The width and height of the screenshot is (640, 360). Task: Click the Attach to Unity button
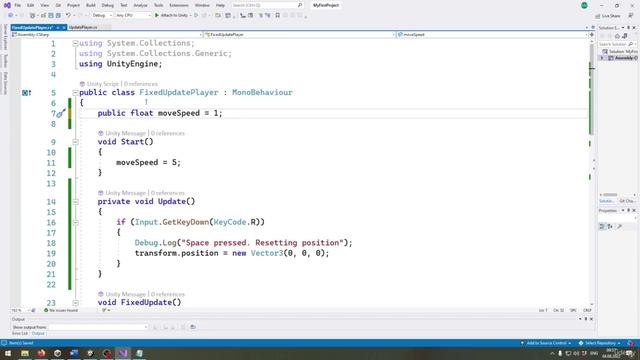(171, 16)
